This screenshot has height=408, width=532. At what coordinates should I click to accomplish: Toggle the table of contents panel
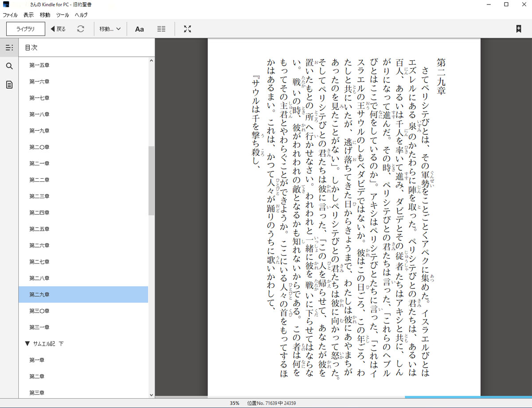(9, 47)
